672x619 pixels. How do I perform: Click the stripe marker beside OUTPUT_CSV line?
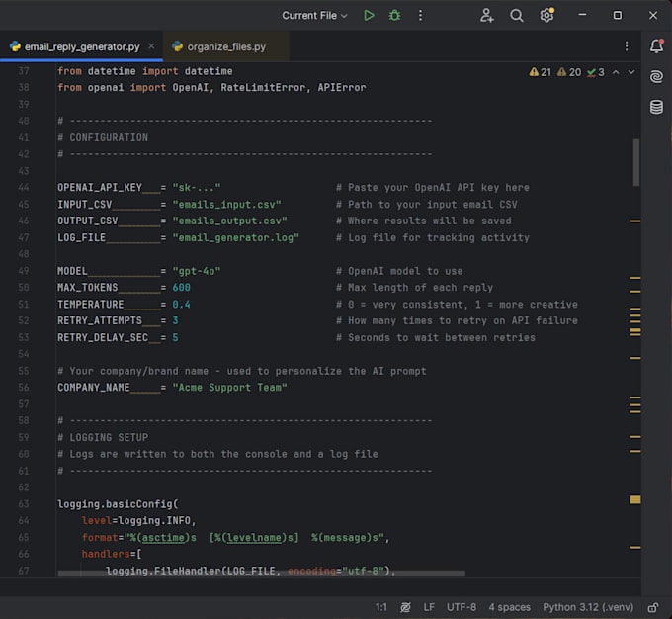[x=635, y=221]
